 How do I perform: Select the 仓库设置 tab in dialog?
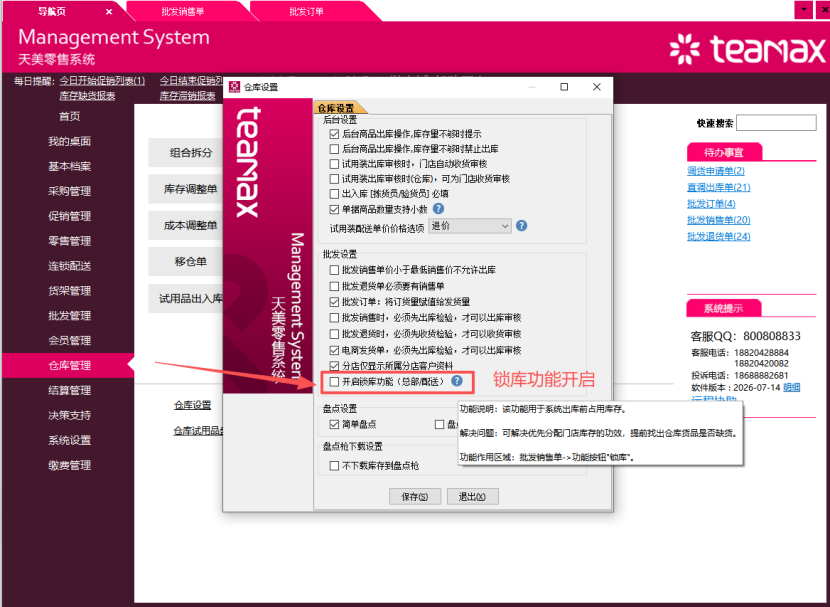pos(336,108)
